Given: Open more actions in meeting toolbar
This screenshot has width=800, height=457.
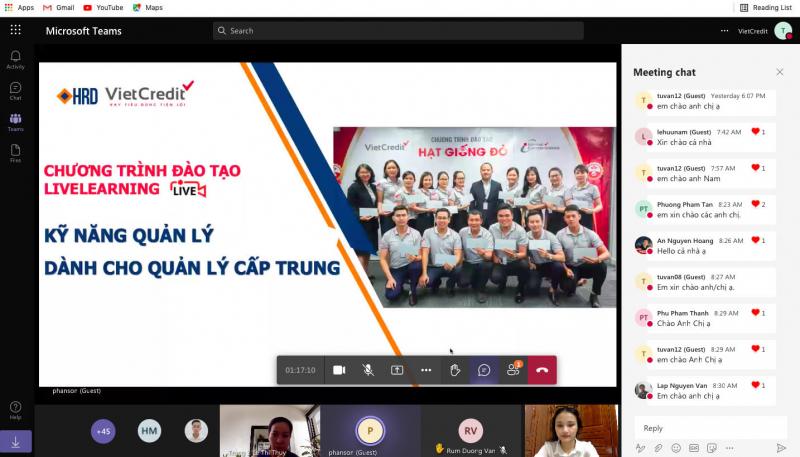Looking at the screenshot, I should click(x=426, y=370).
